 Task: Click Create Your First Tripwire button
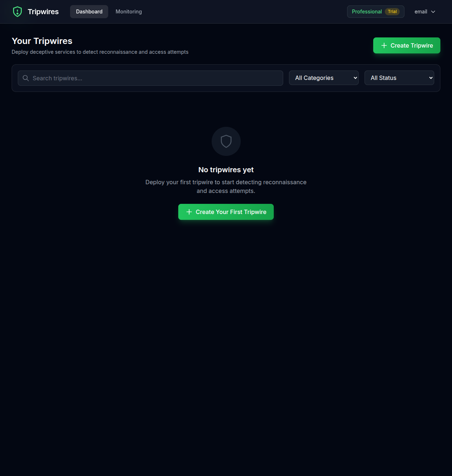[x=226, y=212]
